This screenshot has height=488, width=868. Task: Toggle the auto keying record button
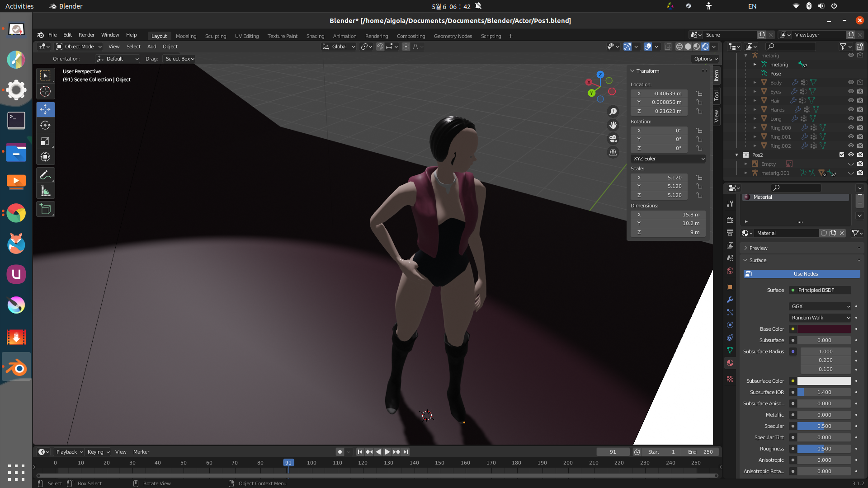tap(340, 452)
